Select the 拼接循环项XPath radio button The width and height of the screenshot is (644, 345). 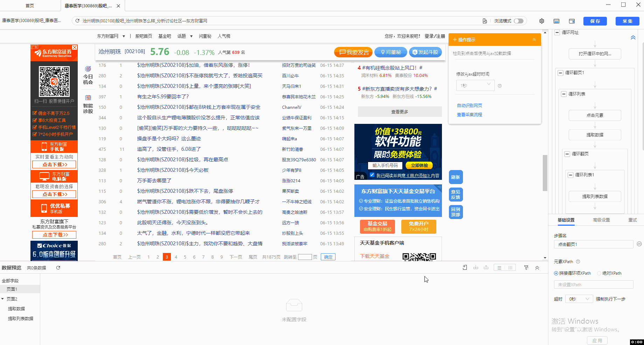[x=556, y=273]
